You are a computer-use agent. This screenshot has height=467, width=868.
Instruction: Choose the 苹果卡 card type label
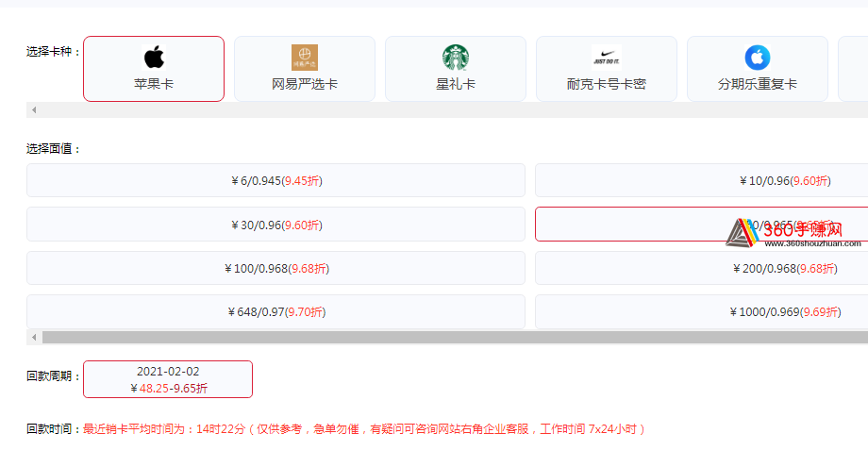pyautogui.click(x=154, y=84)
